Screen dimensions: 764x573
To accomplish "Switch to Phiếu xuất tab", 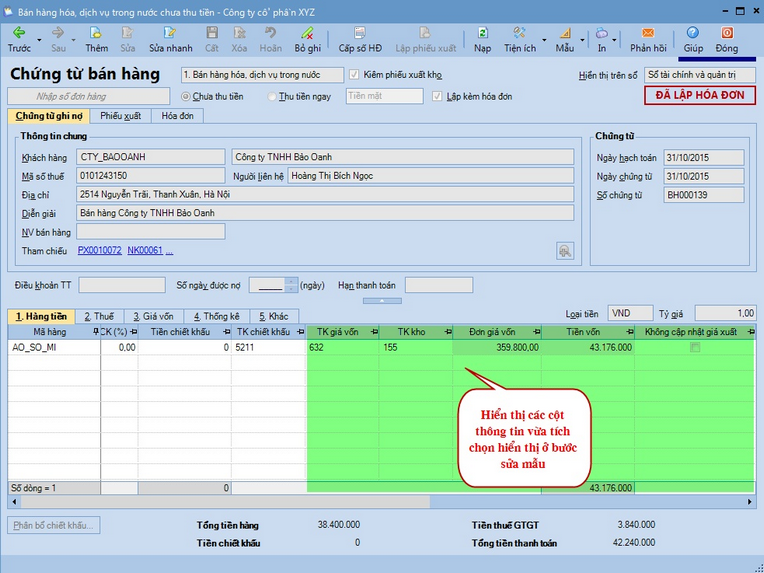I will (x=120, y=116).
